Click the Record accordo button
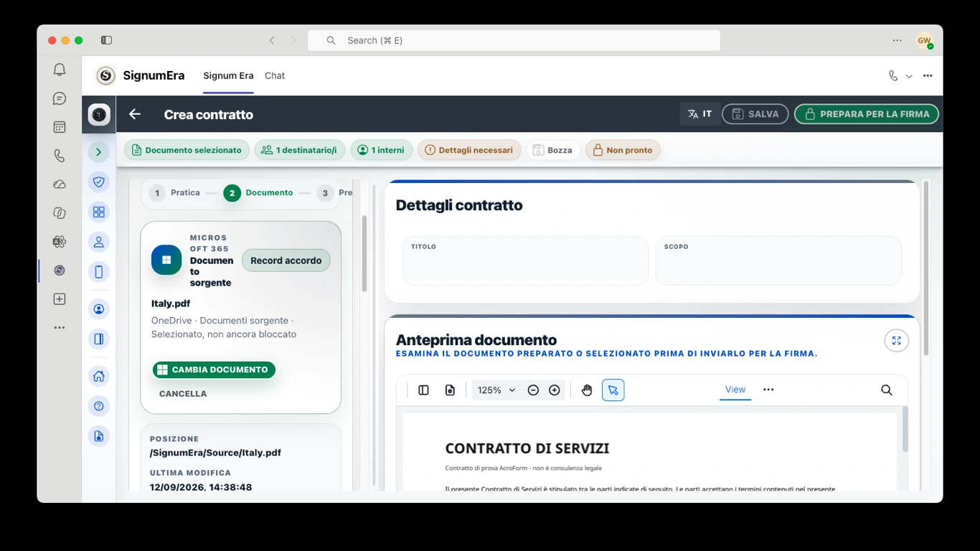 click(x=286, y=260)
